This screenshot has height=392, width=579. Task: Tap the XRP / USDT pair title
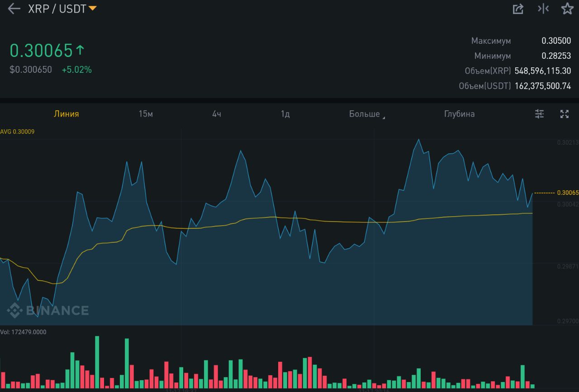click(x=57, y=9)
